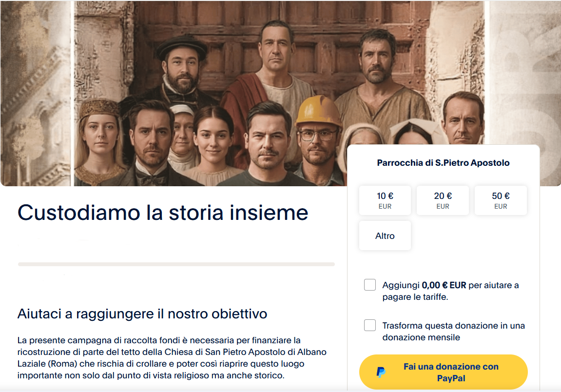561x392 pixels.
Task: Open the Altro custom amount option
Action: pos(385,236)
